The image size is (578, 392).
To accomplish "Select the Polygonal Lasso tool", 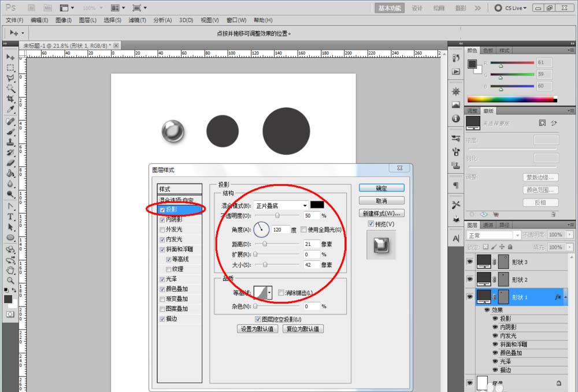I will coord(10,78).
